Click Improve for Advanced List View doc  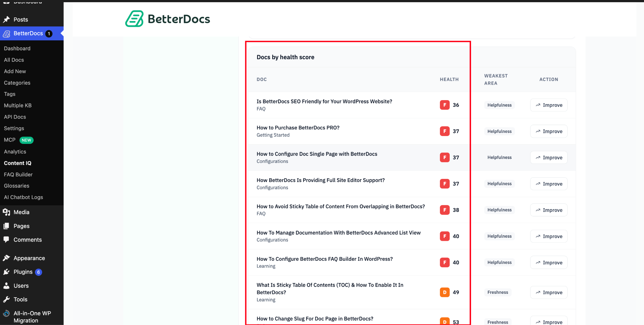(549, 236)
